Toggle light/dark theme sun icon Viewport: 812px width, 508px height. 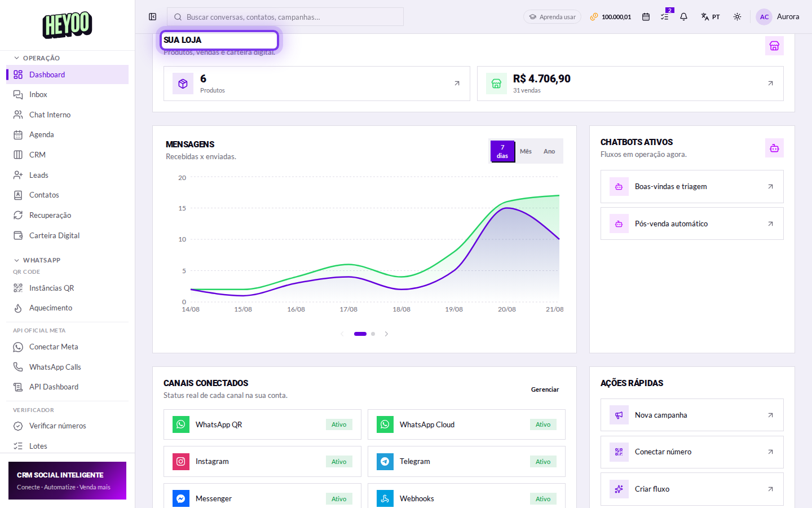click(x=737, y=17)
